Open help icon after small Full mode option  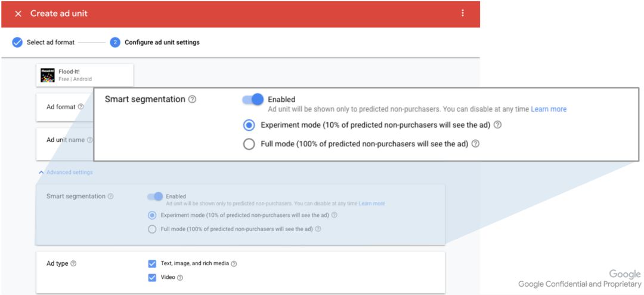click(x=318, y=229)
